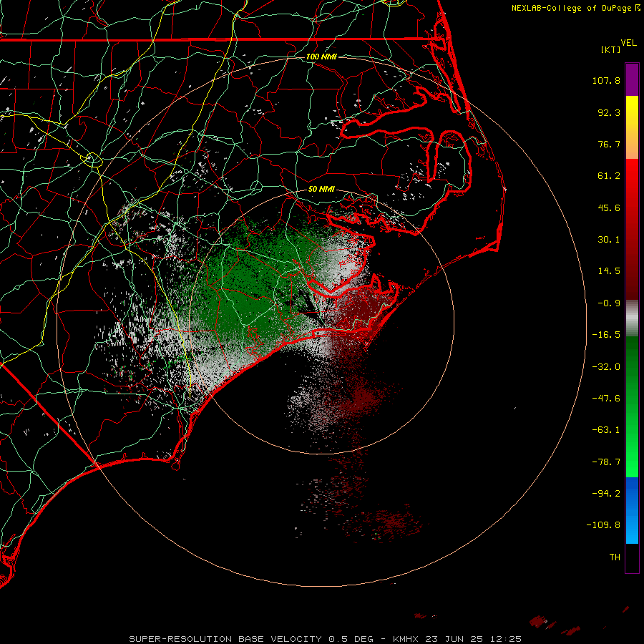Click the 92.3 velocity scale value
Viewport: 644px width, 644px height.
(609, 112)
